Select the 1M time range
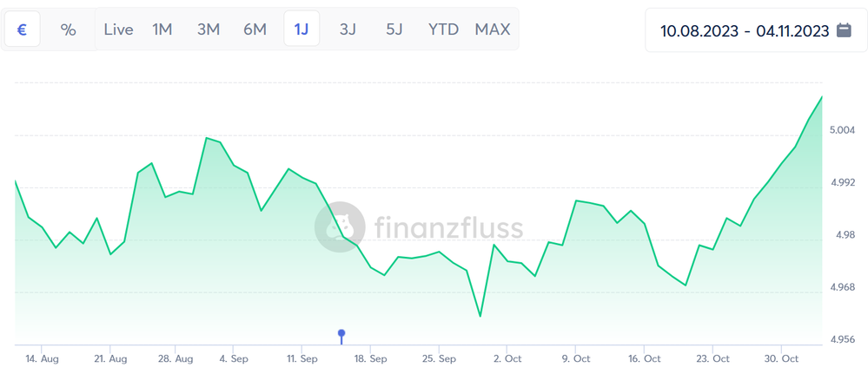Viewport: 868px width, 374px height. [x=162, y=30]
